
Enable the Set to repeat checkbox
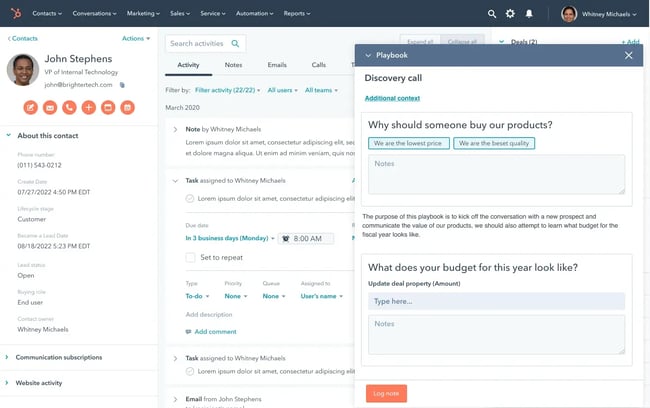coord(190,257)
